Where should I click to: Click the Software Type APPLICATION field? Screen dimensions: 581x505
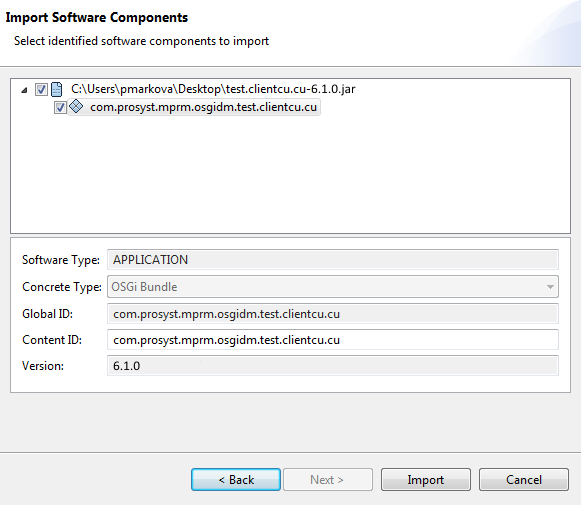(332, 260)
